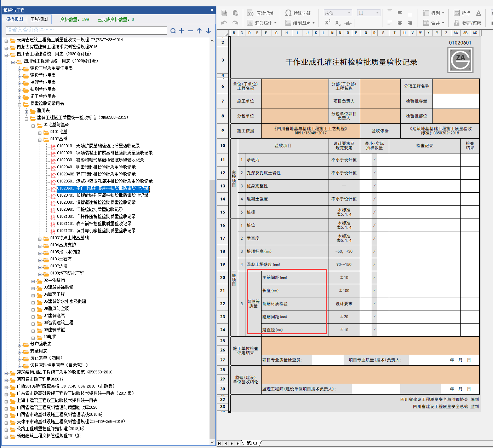The height and width of the screenshot is (448, 493).
Task: Open the 绘制图片 dropdown
Action: [x=300, y=23]
